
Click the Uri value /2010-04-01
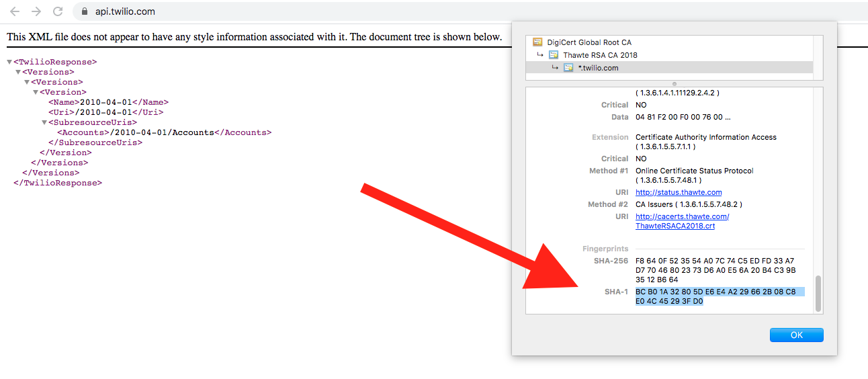103,112
